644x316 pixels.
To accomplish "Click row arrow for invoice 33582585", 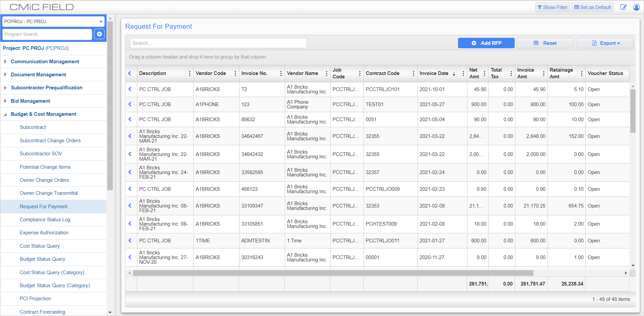I will pyautogui.click(x=130, y=172).
